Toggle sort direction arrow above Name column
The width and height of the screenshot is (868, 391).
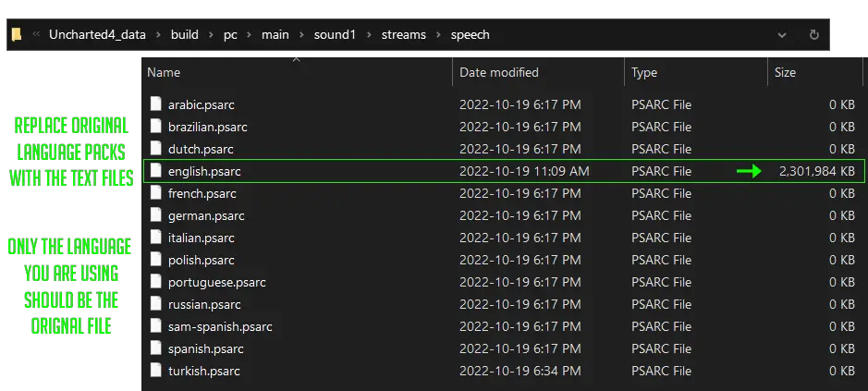[x=297, y=59]
